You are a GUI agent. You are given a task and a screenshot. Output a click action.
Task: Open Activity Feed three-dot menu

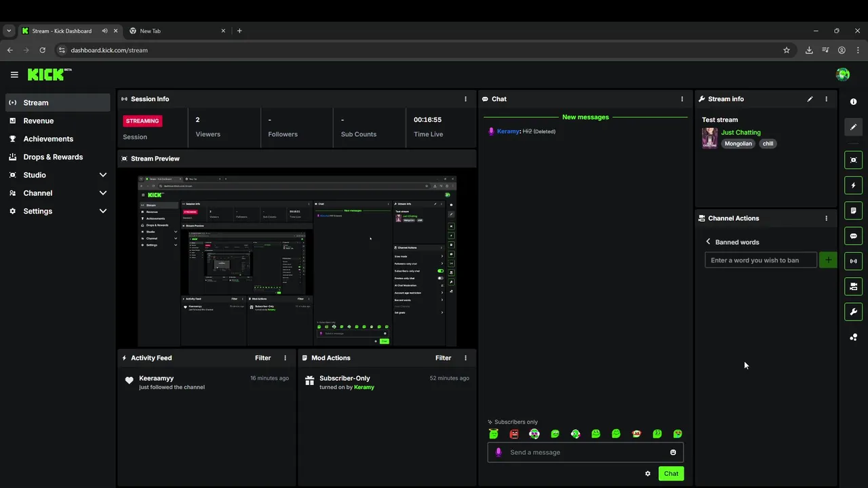285,358
